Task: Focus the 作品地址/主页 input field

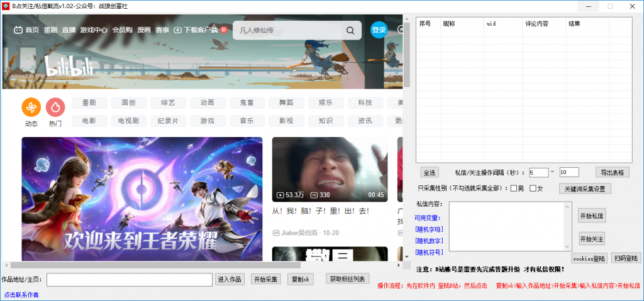Action: point(130,280)
